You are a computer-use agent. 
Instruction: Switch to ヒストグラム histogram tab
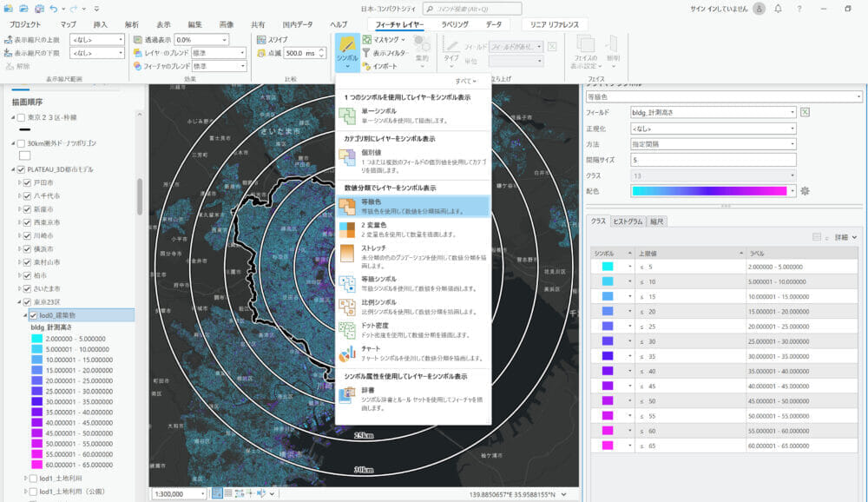pyautogui.click(x=628, y=221)
